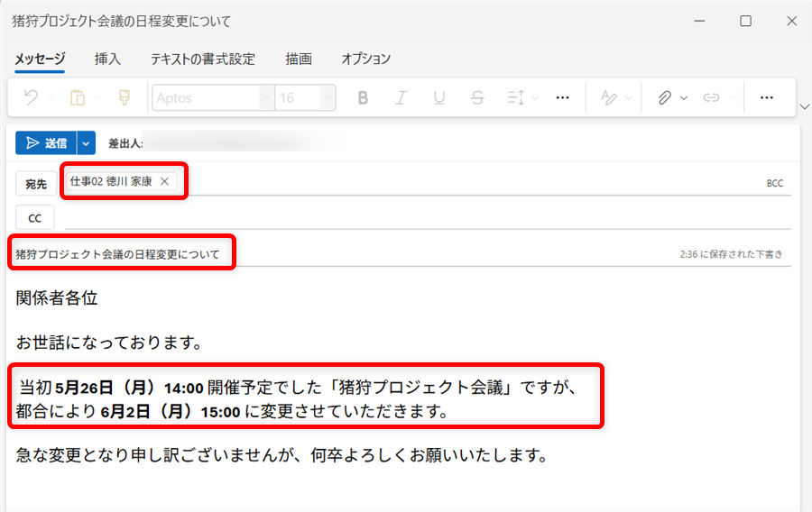
Task: Click the line spacing icon
Action: [516, 97]
